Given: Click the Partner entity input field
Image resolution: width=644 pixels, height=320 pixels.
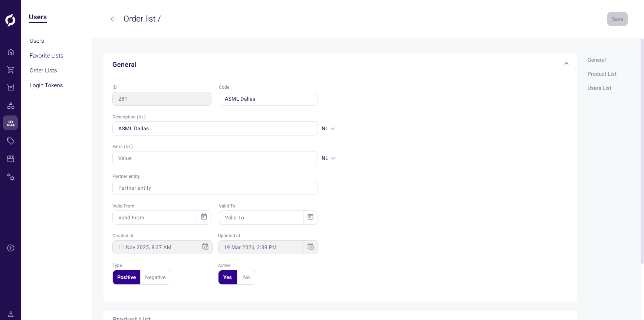Looking at the screenshot, I should pyautogui.click(x=215, y=188).
